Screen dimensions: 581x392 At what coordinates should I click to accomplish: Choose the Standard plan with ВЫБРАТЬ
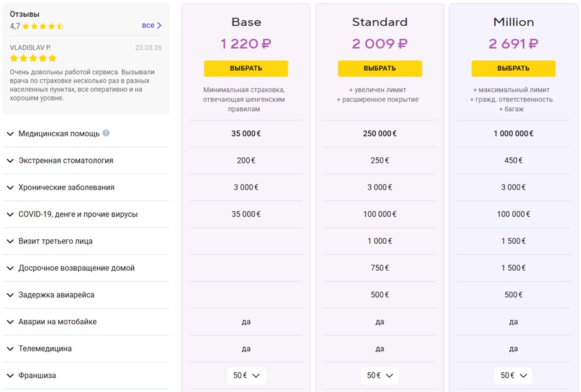coord(380,69)
